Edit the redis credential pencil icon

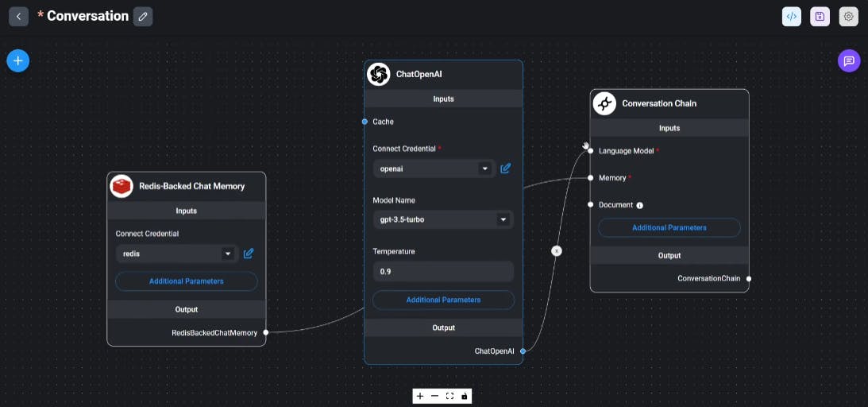[x=249, y=254]
